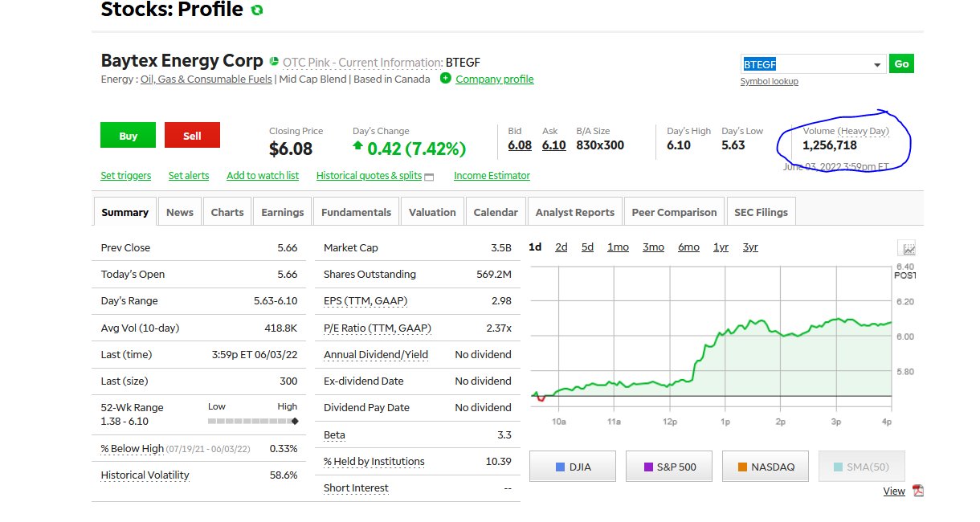Click the 52-Wk Range low-high indicator bar
980x522 pixels.
click(x=253, y=421)
